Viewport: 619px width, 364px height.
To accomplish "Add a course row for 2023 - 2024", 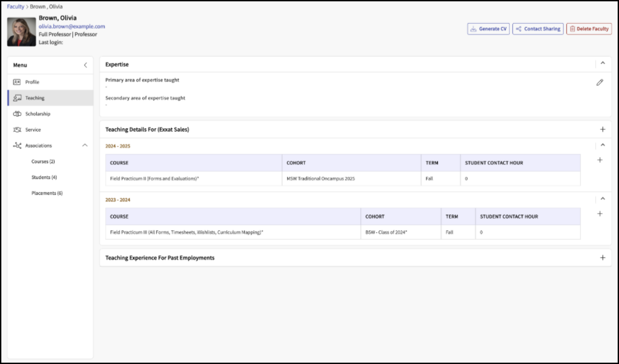I will click(600, 214).
